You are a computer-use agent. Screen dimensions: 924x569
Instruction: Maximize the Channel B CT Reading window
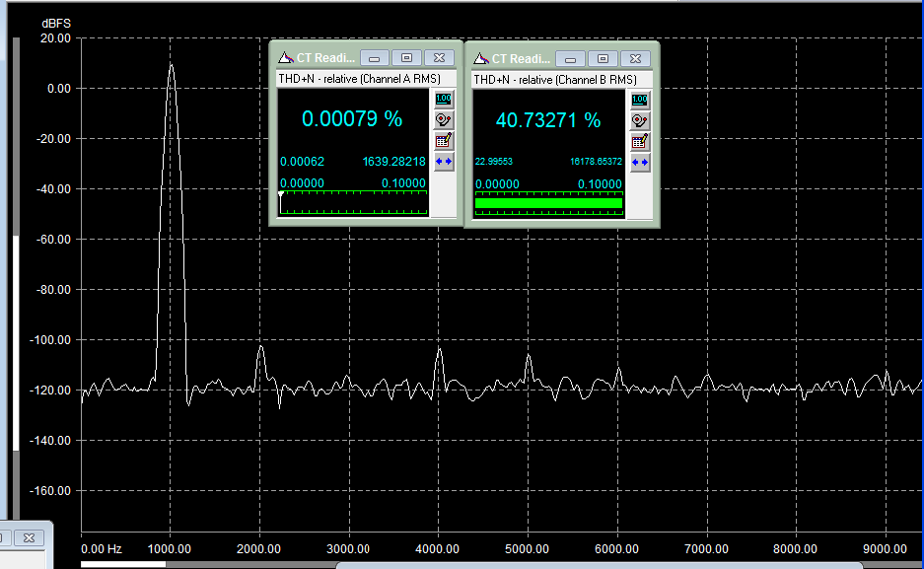603,59
